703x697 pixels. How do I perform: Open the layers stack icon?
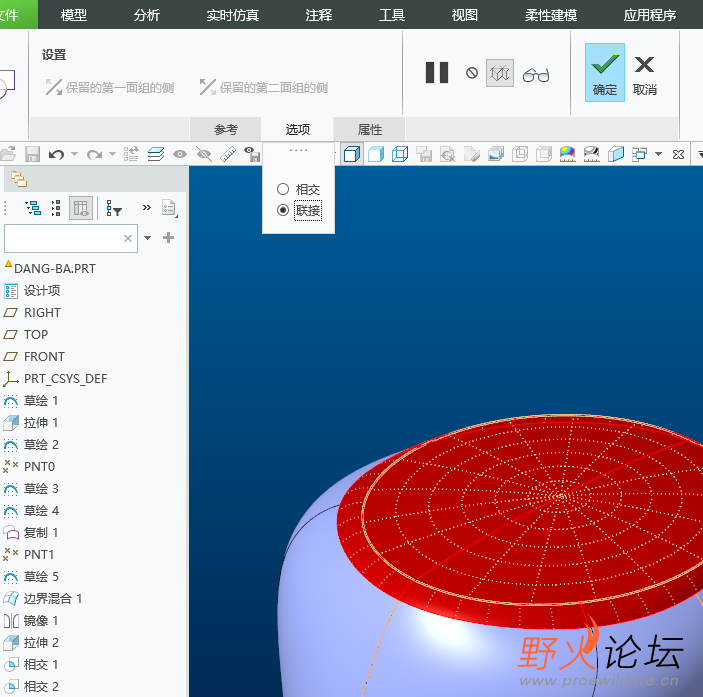[x=156, y=154]
